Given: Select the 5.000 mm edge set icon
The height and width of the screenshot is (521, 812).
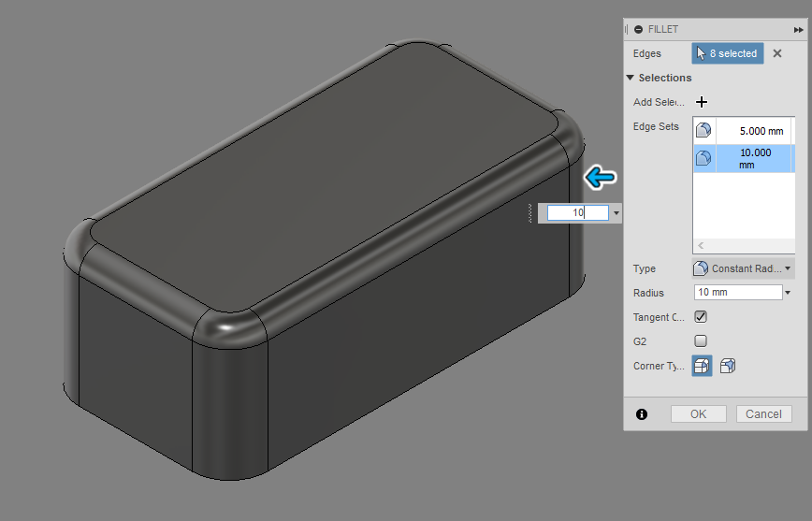Looking at the screenshot, I should point(703,131).
